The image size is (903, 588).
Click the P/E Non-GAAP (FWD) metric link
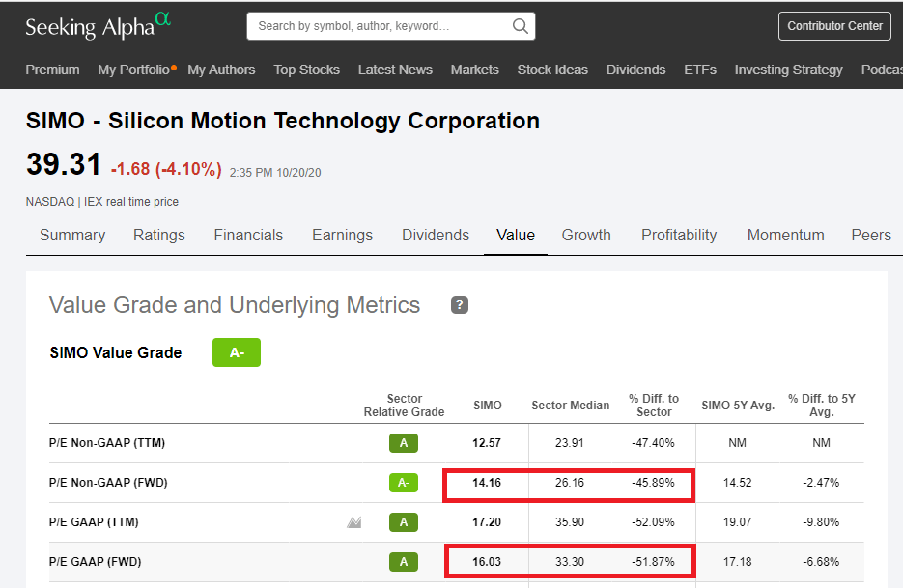coord(108,483)
